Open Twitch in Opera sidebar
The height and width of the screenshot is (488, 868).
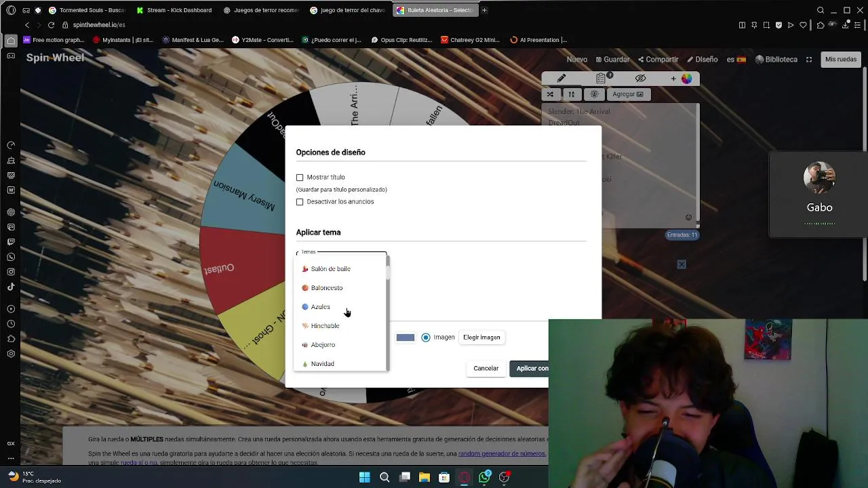coord(11,242)
